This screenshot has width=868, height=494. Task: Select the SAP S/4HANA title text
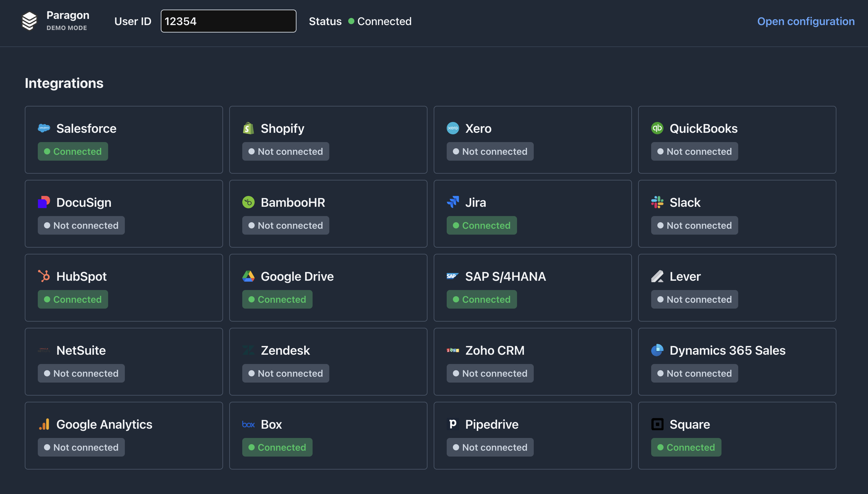click(506, 276)
